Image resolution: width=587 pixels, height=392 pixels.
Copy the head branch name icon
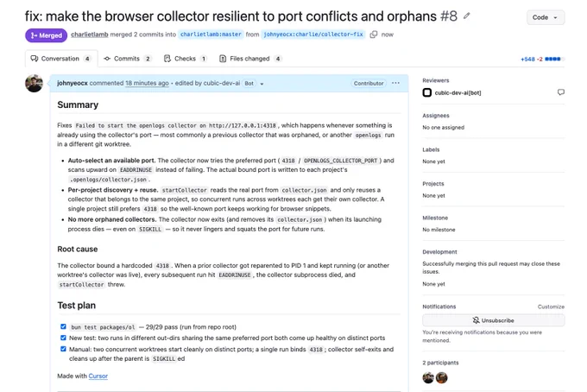[x=373, y=35]
